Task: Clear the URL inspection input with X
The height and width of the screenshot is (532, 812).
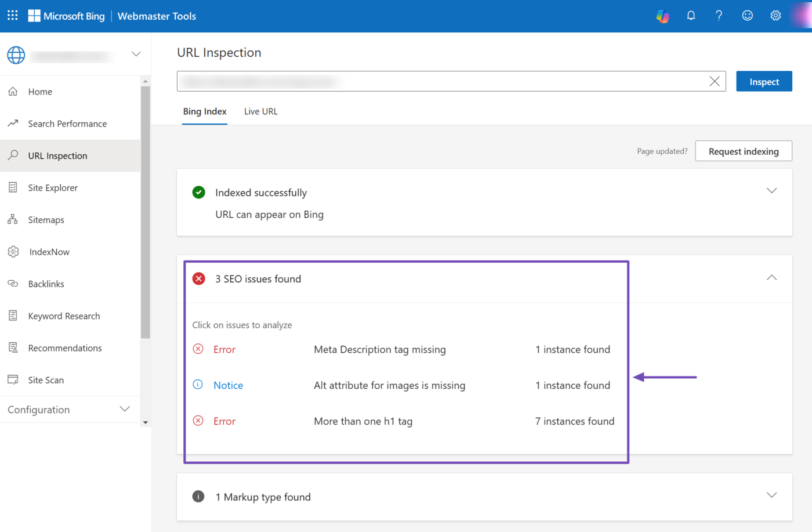Action: pos(715,82)
